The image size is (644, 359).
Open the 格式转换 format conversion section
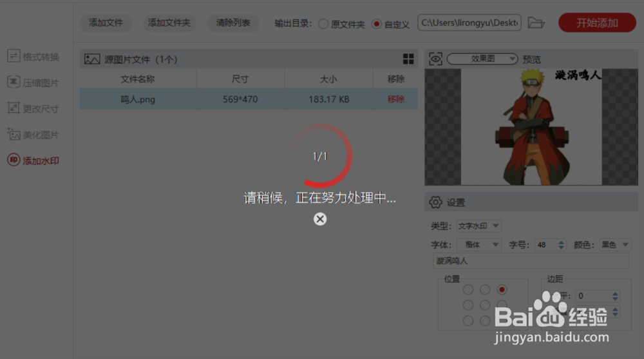tap(33, 56)
